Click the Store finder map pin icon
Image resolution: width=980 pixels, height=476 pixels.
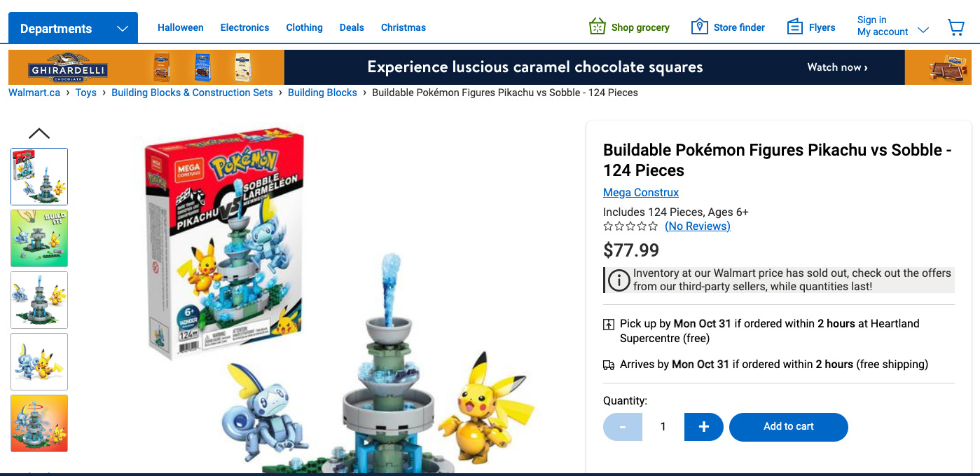point(699,27)
